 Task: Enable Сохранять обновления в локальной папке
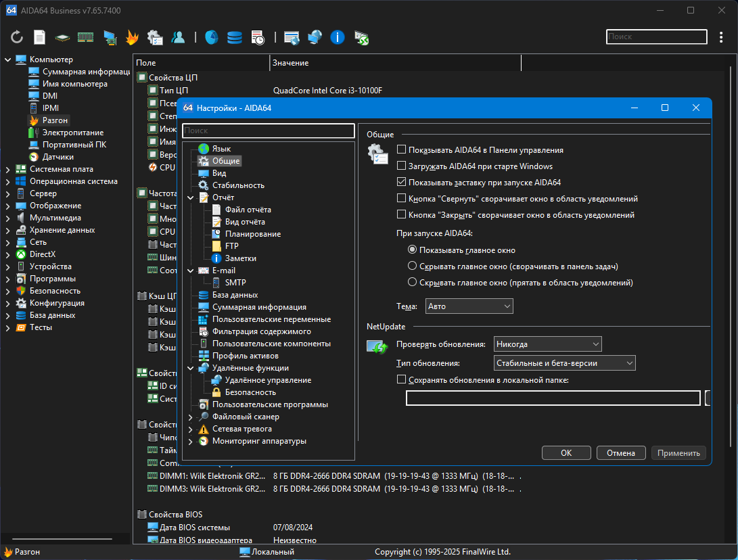(x=402, y=379)
